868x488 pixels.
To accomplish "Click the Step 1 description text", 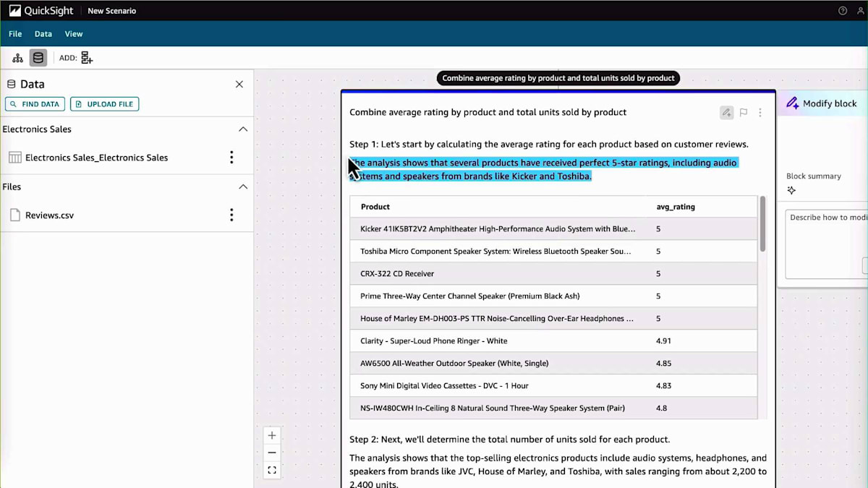I will [x=549, y=145].
